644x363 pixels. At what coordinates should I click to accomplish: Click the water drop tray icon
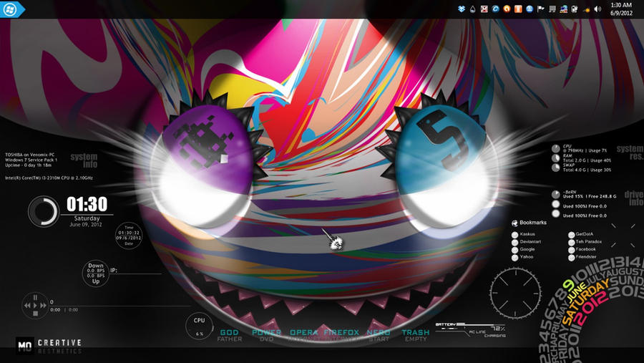click(x=473, y=9)
